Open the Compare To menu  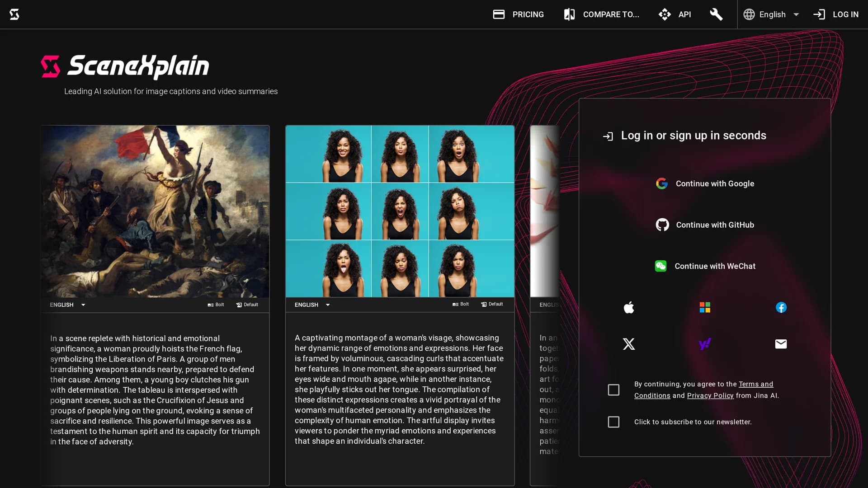(601, 14)
